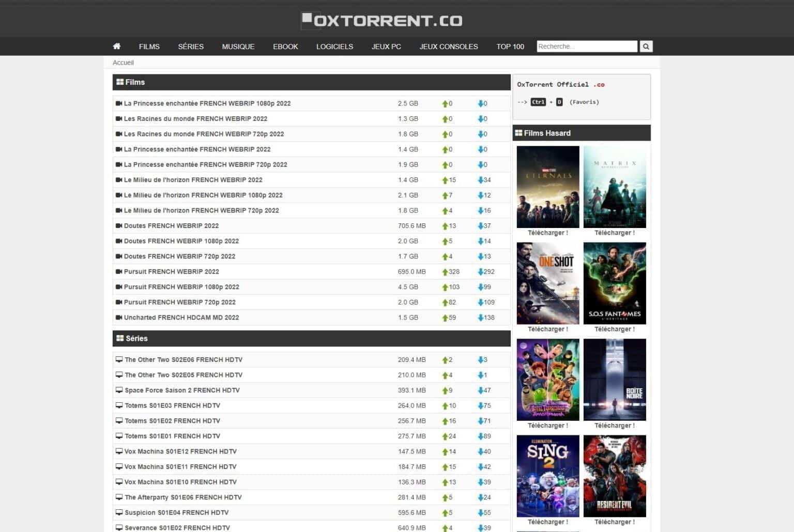The image size is (794, 532).
Task: Click Télécharger under the Boîte Noire poster
Action: tap(615, 425)
